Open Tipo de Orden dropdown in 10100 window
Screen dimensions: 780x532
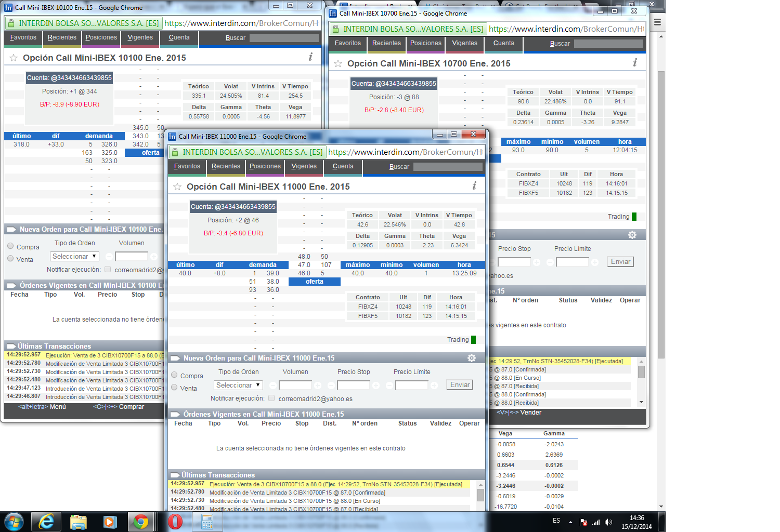click(x=74, y=257)
